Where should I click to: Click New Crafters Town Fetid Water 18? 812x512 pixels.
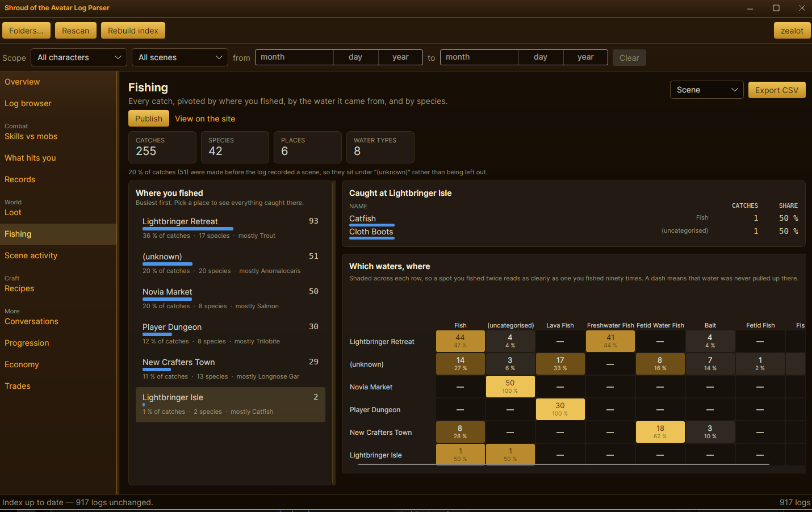660,432
